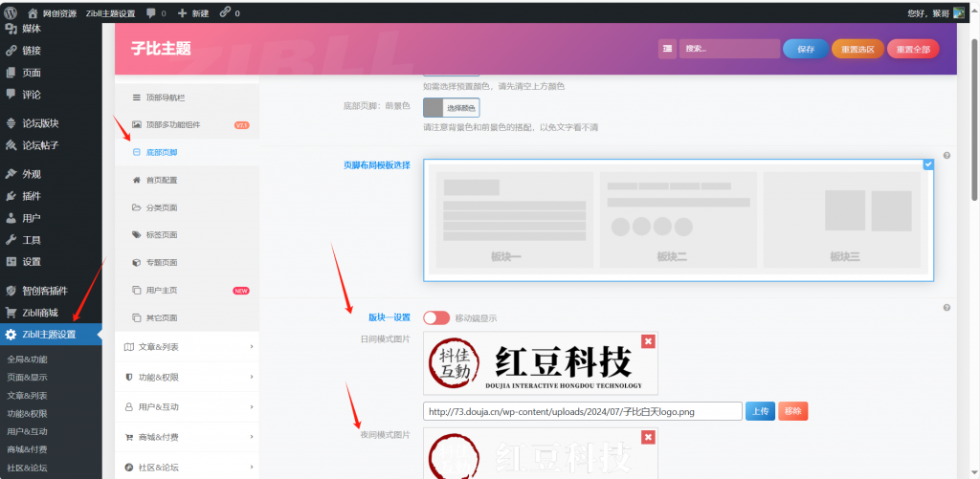Click the 评论 comment icon in sidebar
This screenshot has width=980, height=479.
coord(11,95)
